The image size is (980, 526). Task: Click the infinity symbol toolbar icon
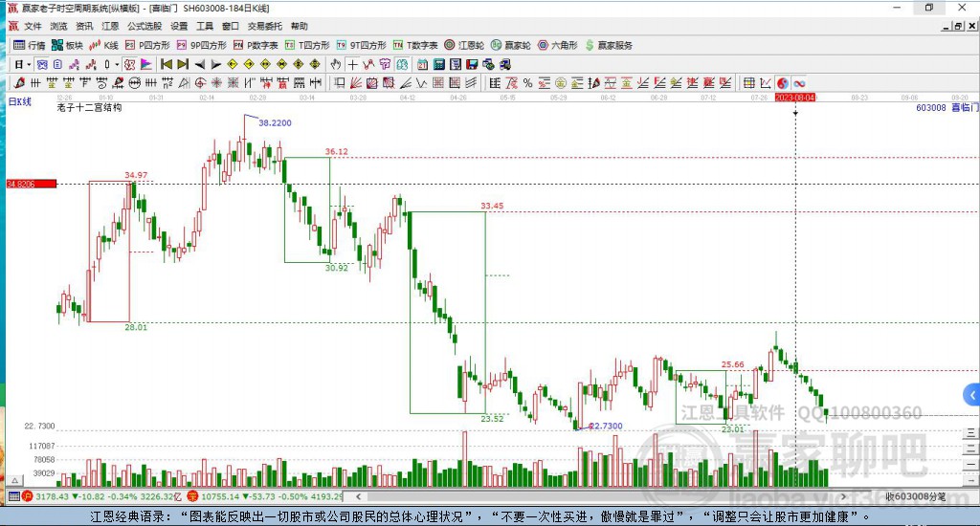pyautogui.click(x=799, y=83)
